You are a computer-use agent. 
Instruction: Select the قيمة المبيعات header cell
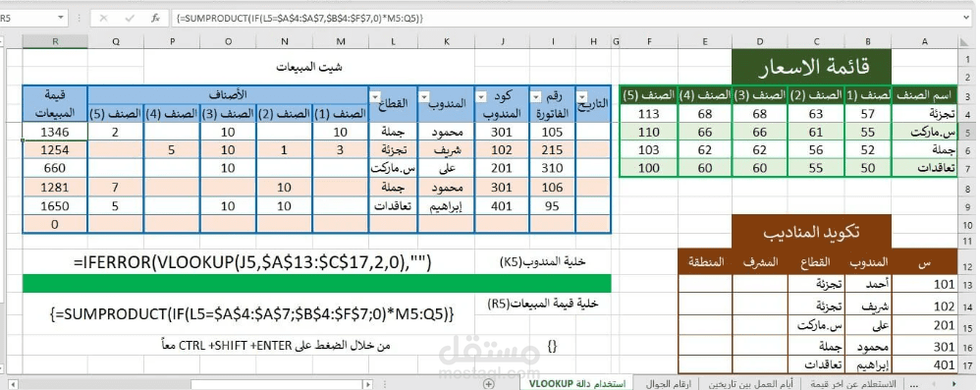[x=55, y=104]
